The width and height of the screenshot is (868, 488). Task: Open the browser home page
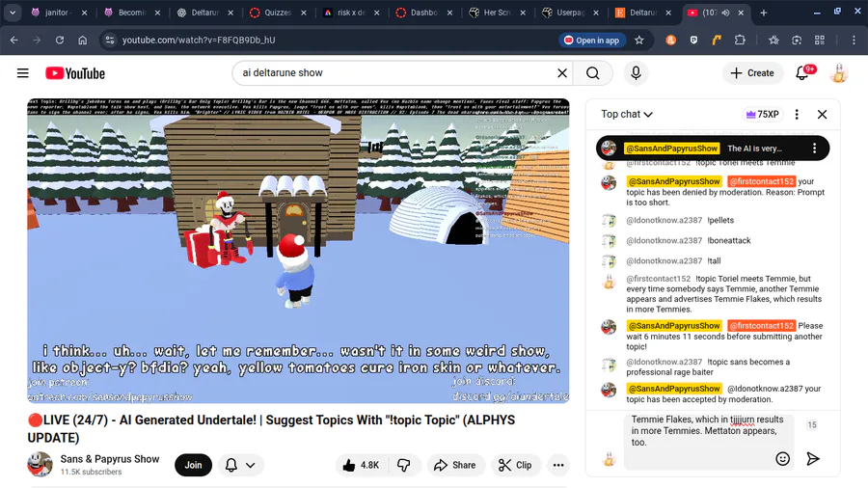pos(83,40)
